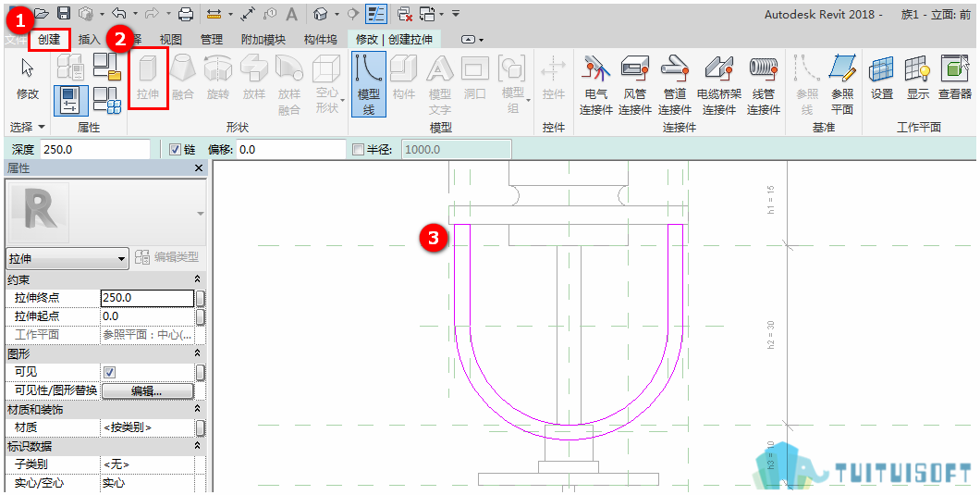
Task: Add a 线管连接件 conduit connector
Action: tap(764, 84)
